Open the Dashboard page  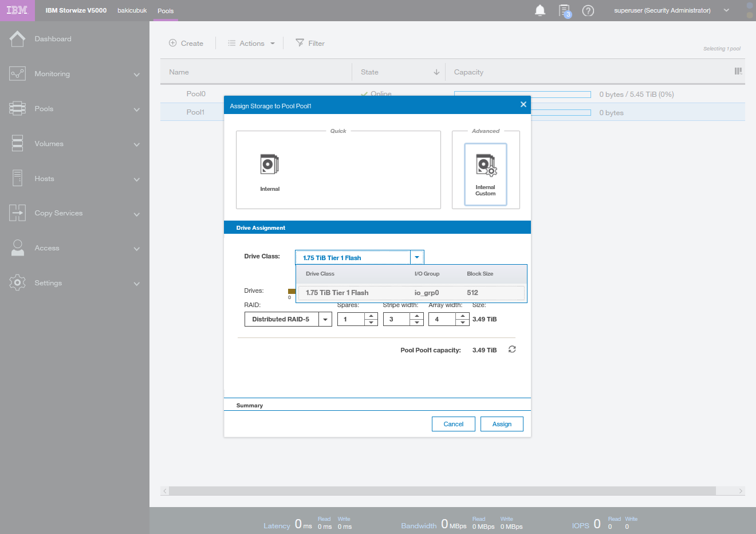pyautogui.click(x=53, y=39)
